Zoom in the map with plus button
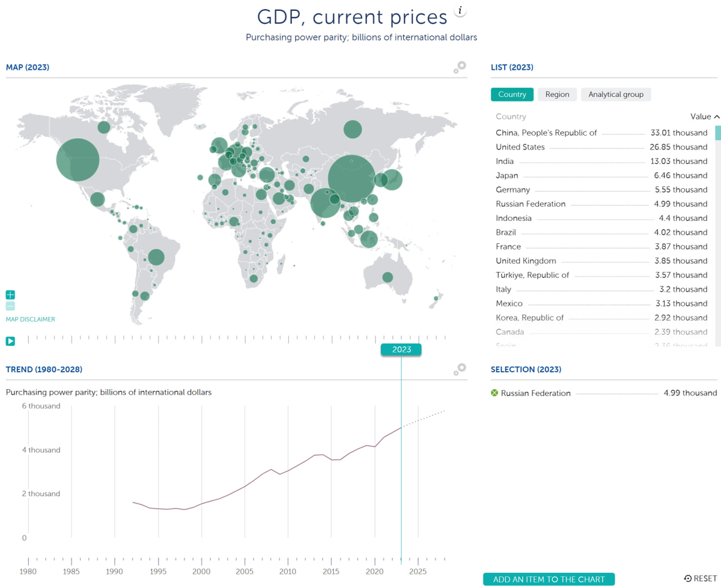The image size is (721, 588). [10, 295]
